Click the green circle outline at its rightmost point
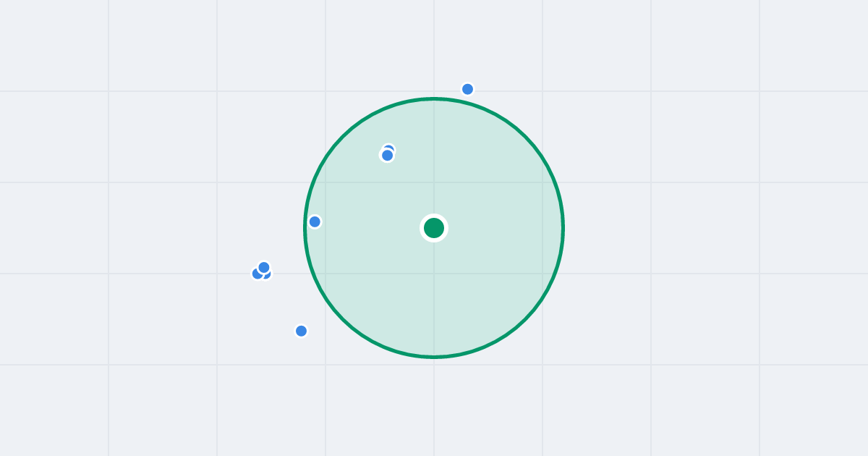Viewport: 868px width, 456px height. pos(563,228)
